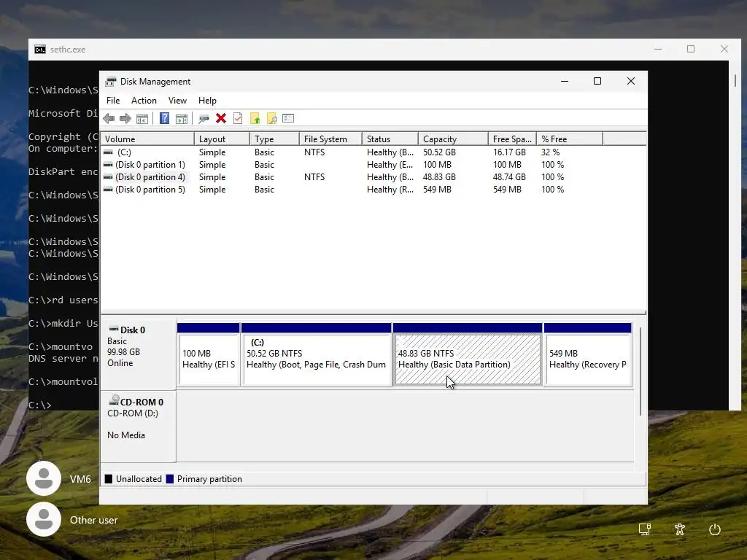Screen dimensions: 747x560
Task: Click the red X Delete icon
Action: 220,118
